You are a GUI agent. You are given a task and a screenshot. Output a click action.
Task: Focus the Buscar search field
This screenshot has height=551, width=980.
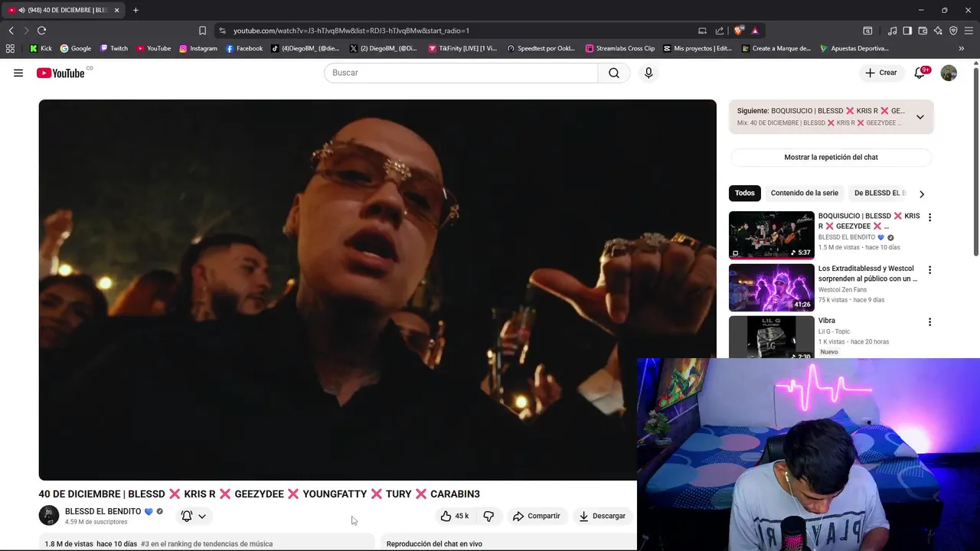tap(461, 73)
